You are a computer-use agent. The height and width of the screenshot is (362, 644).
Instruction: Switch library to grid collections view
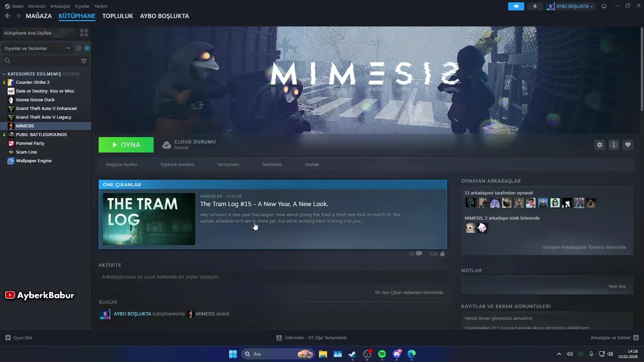84,33
